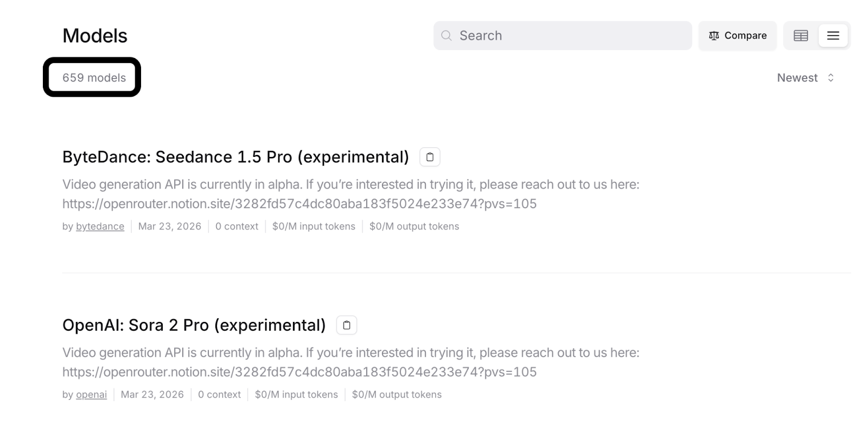
Task: Click 0 context in openai row
Action: pos(219,395)
